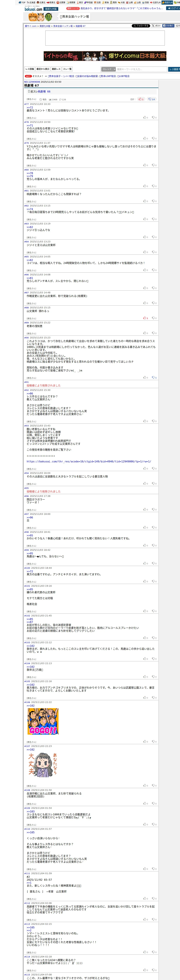Select the 大阪 region icon
The width and height of the screenshot is (180, 980).
[121, 2]
